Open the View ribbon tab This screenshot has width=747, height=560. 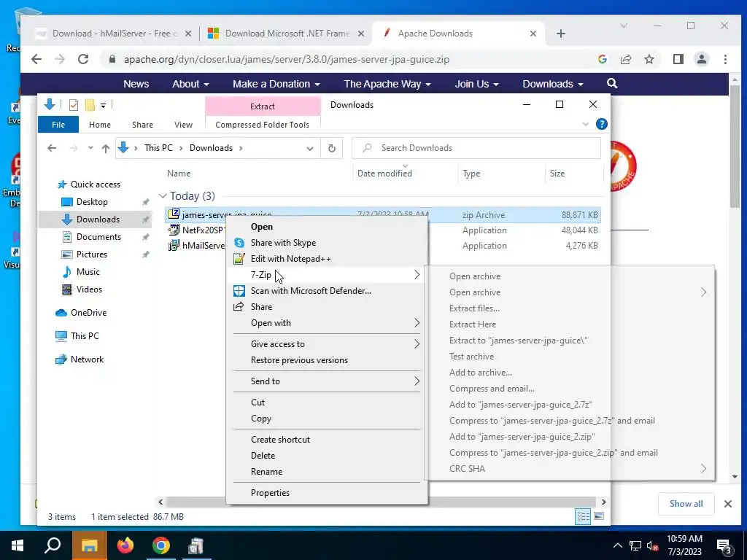183,125
